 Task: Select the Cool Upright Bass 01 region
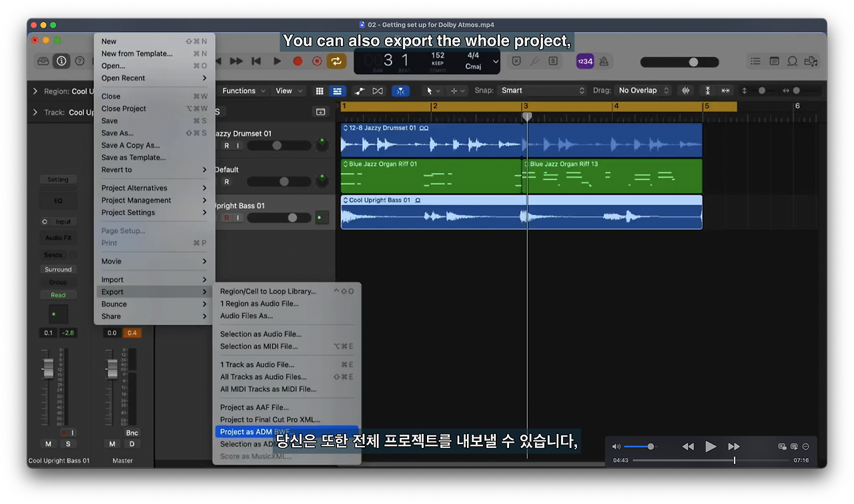(521, 212)
